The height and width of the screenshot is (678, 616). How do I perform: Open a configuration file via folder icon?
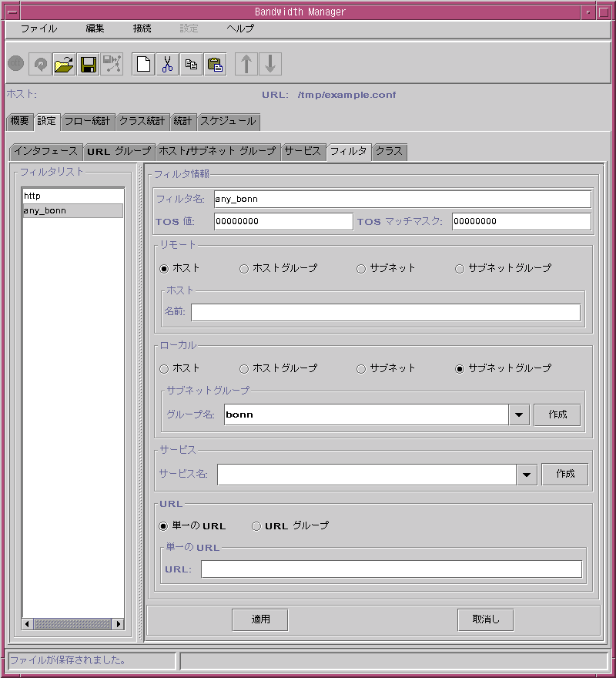click(64, 64)
